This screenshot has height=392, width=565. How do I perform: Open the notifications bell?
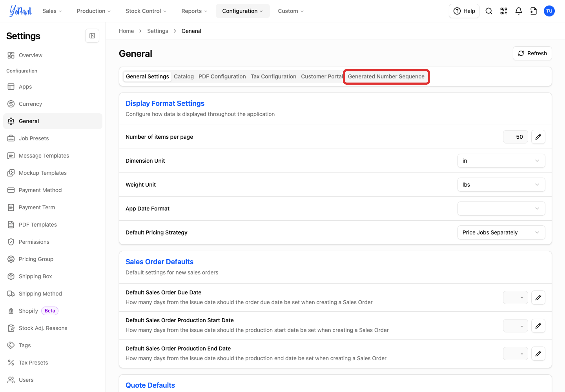tap(519, 11)
